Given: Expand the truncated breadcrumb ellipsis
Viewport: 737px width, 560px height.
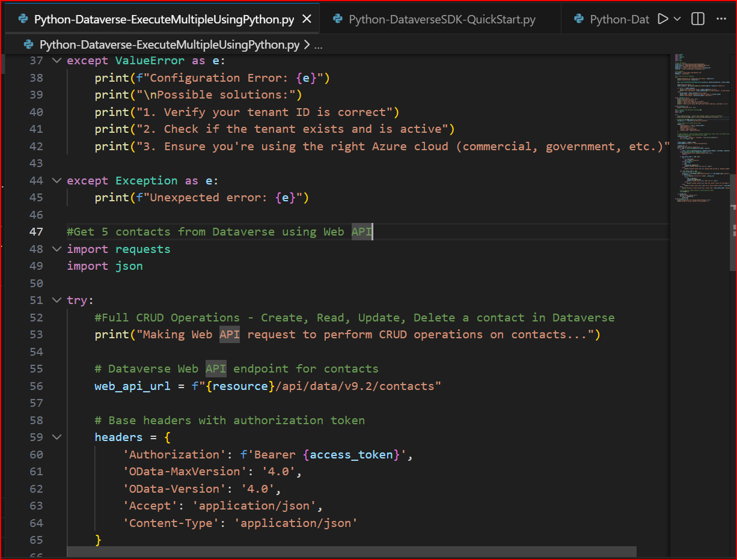Looking at the screenshot, I should (318, 44).
